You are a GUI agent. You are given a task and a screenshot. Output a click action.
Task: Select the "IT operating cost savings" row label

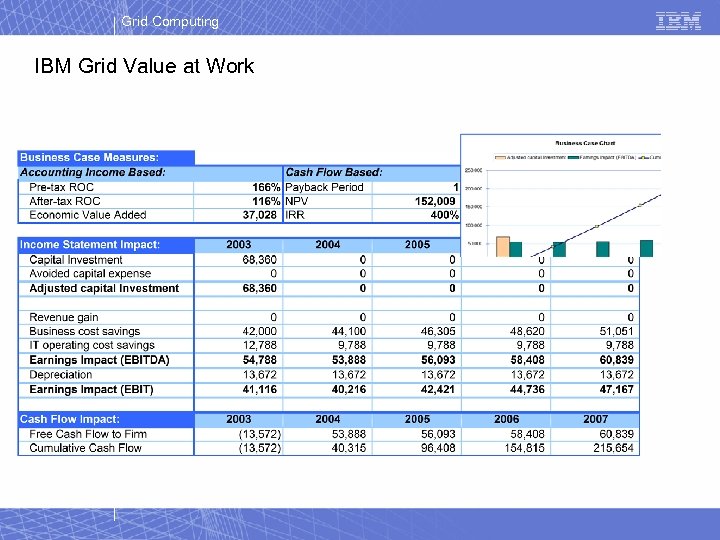(x=92, y=345)
